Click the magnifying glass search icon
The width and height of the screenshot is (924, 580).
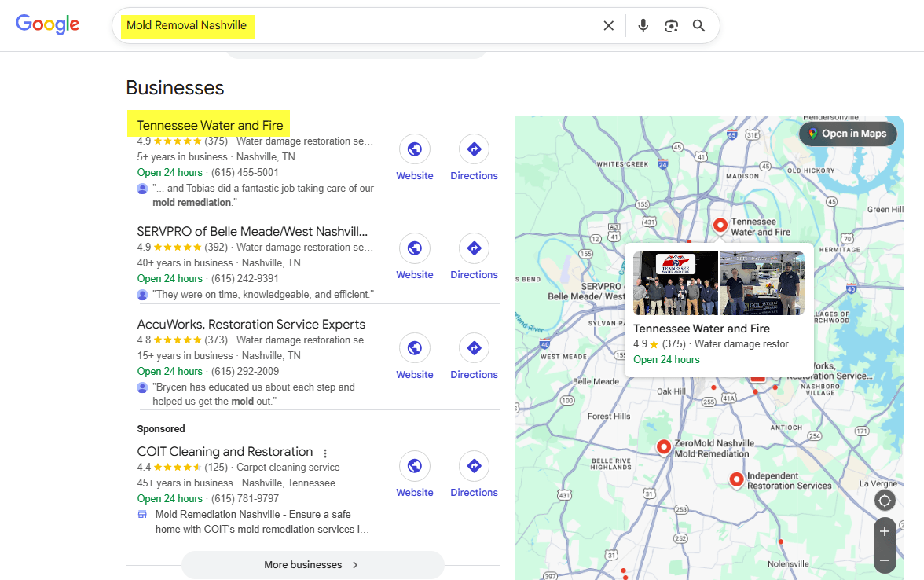(x=698, y=26)
